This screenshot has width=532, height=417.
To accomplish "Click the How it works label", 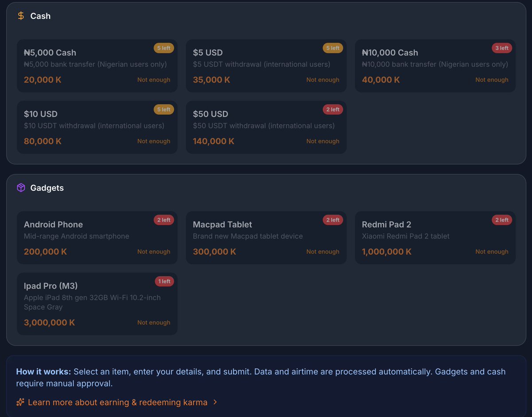I will click(43, 372).
